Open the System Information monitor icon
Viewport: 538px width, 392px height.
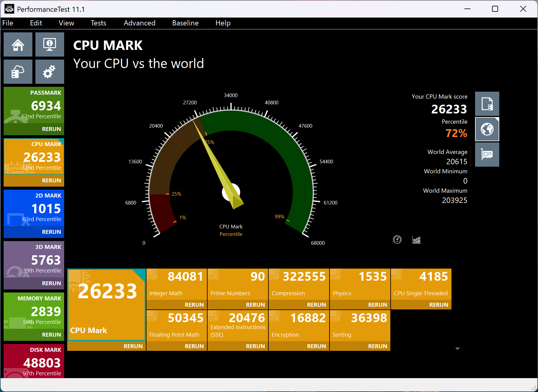pos(50,44)
